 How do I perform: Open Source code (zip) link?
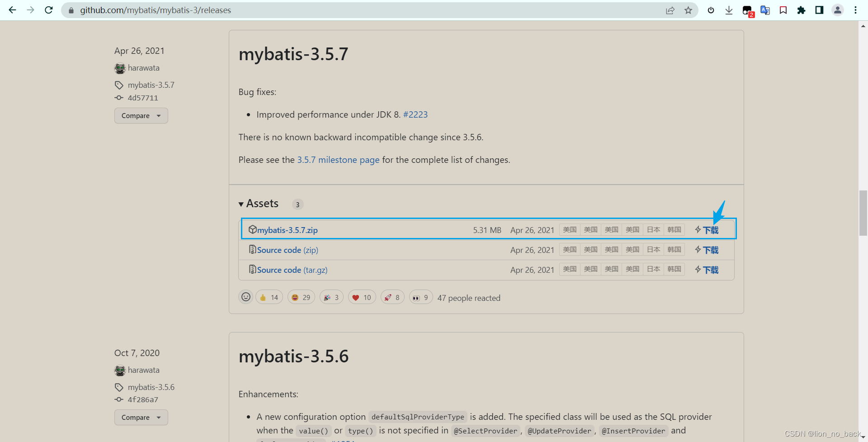tap(288, 250)
